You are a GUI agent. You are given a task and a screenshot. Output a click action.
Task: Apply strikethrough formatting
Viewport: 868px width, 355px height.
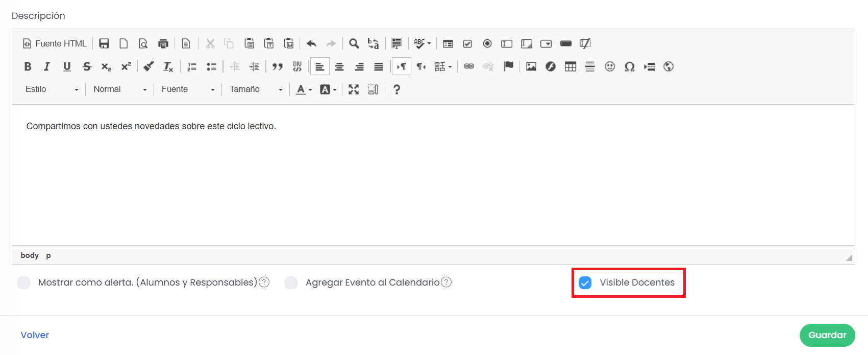pos(87,66)
